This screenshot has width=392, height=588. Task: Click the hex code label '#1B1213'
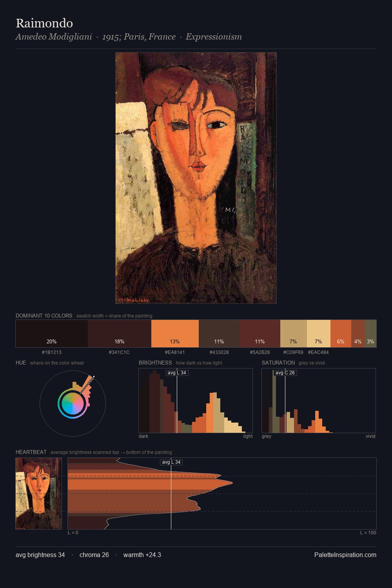pos(52,352)
